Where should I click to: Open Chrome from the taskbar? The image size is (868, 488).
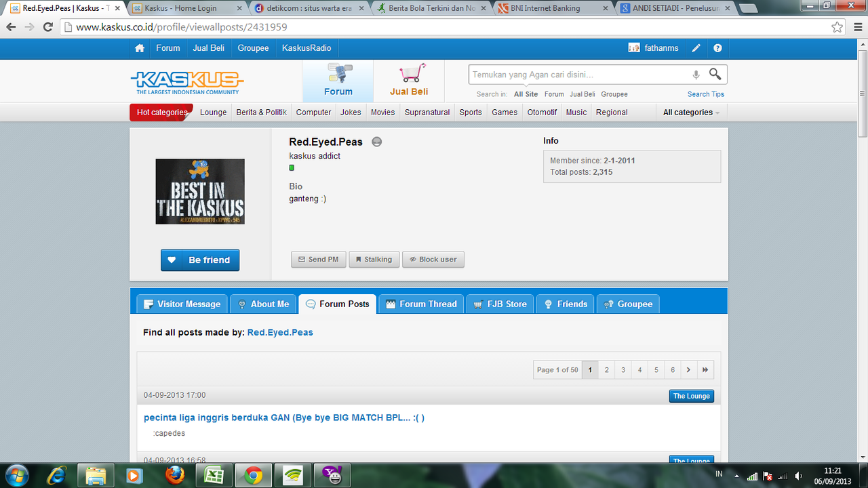254,476
